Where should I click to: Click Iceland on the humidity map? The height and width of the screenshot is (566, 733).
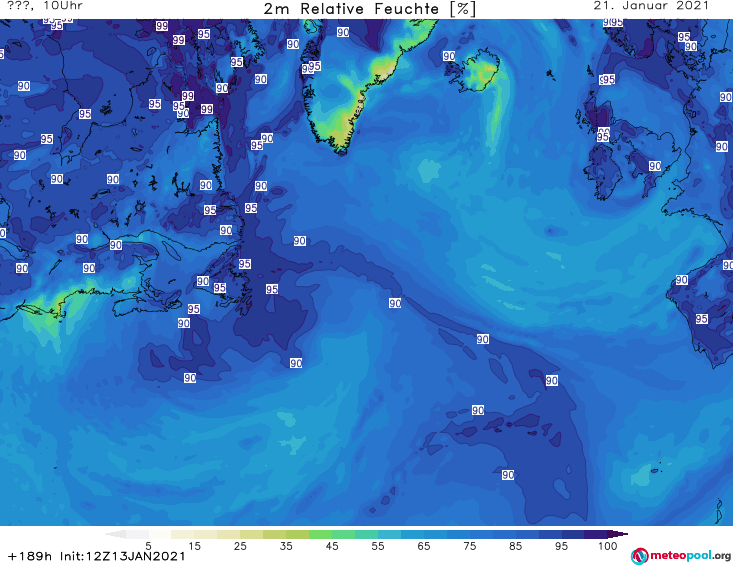click(476, 71)
